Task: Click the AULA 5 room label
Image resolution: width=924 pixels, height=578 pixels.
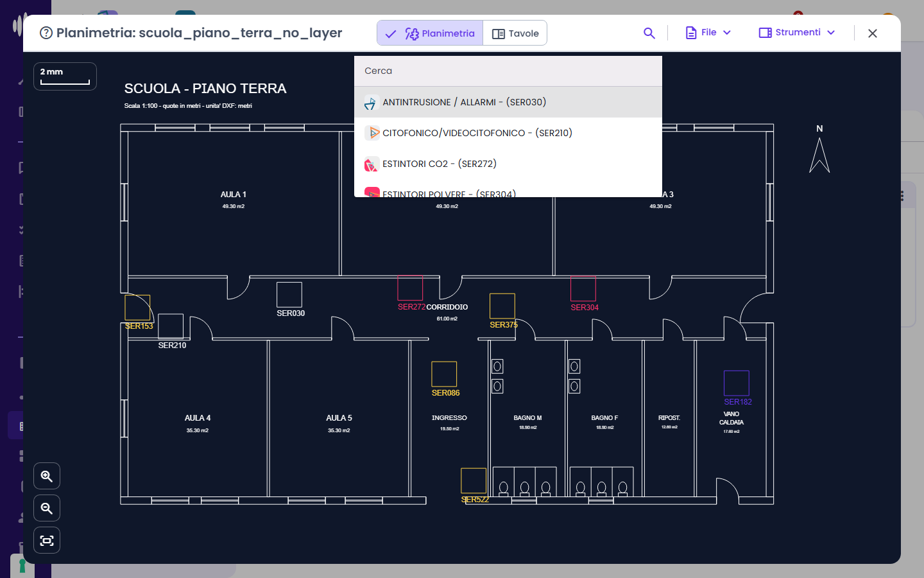Action: [339, 418]
